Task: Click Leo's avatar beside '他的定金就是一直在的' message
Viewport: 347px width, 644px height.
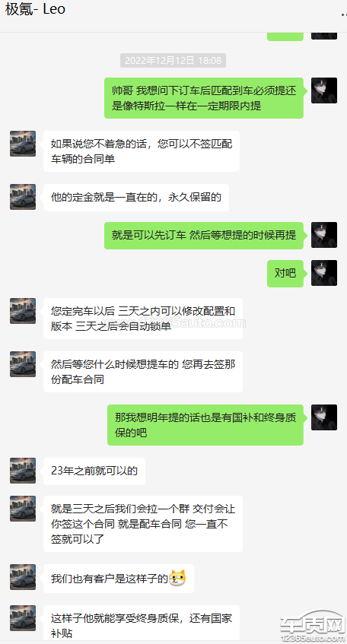Action: 23,197
